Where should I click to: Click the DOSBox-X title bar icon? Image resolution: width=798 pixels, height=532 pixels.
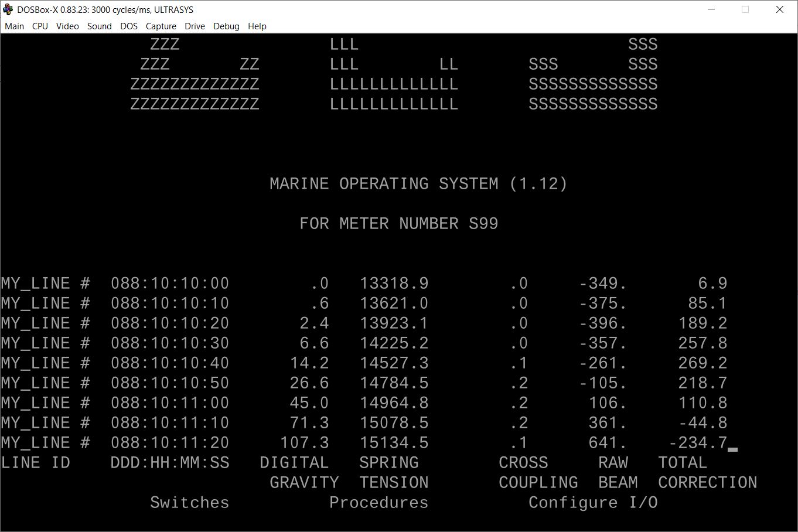(8, 9)
